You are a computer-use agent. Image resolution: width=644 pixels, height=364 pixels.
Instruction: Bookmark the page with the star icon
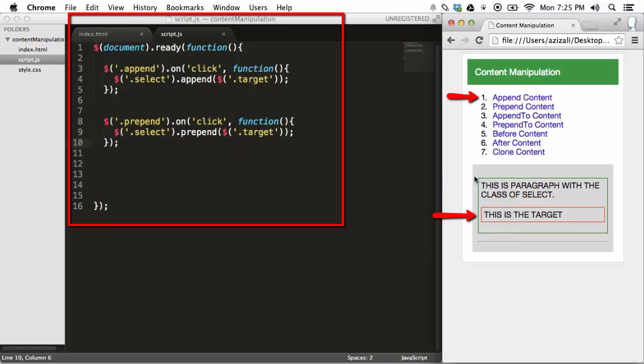(x=619, y=41)
